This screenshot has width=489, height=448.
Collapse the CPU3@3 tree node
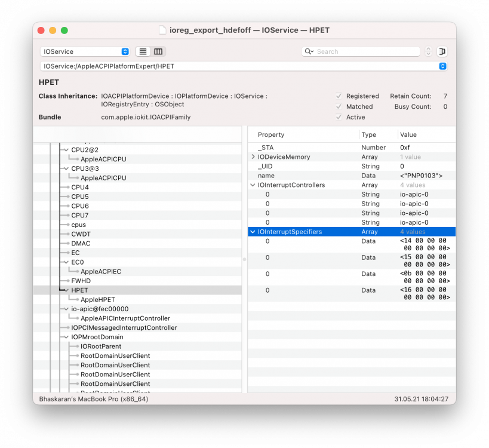[66, 169]
